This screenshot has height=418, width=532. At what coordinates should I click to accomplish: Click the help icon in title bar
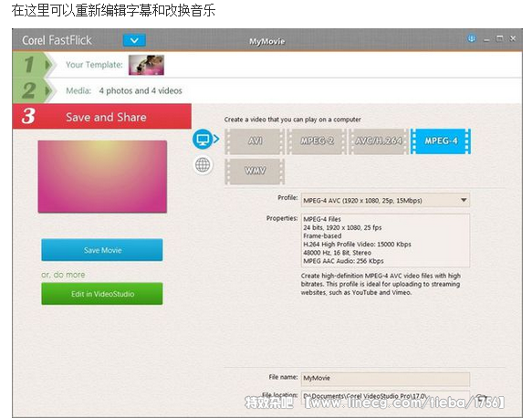tap(472, 38)
